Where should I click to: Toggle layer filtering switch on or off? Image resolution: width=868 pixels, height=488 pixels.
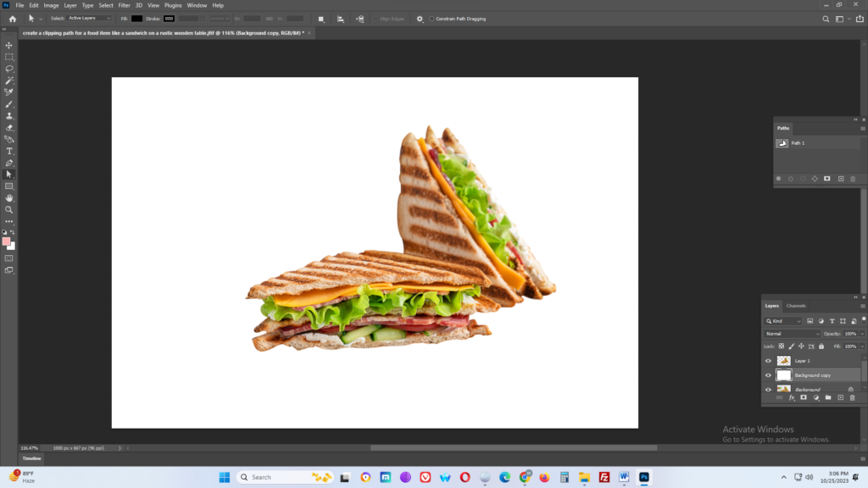[864, 319]
